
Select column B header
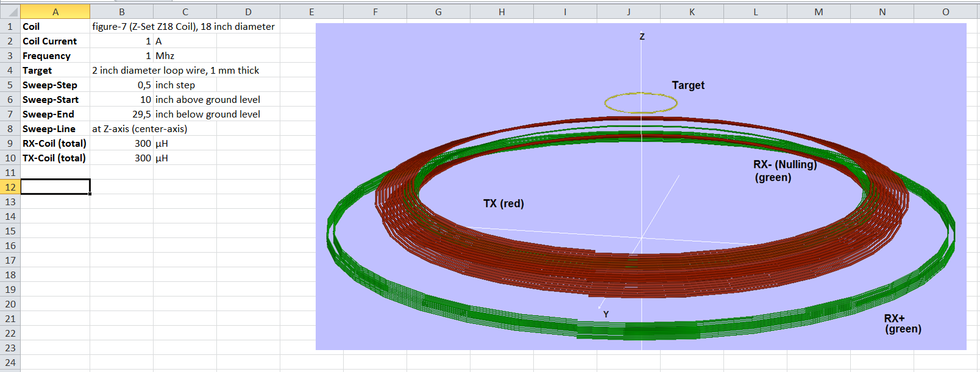click(x=122, y=12)
